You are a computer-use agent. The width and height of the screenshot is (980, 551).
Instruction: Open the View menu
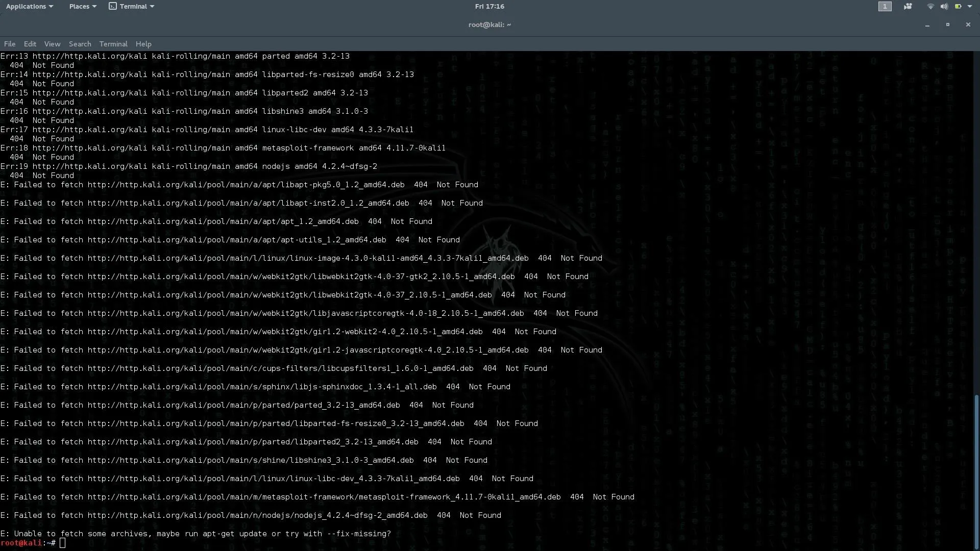click(x=52, y=44)
